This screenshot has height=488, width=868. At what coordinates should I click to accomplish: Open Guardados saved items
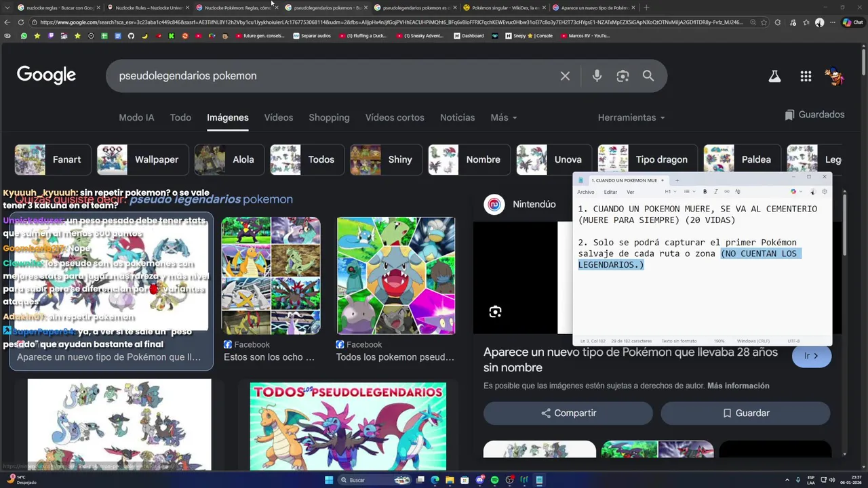click(814, 115)
